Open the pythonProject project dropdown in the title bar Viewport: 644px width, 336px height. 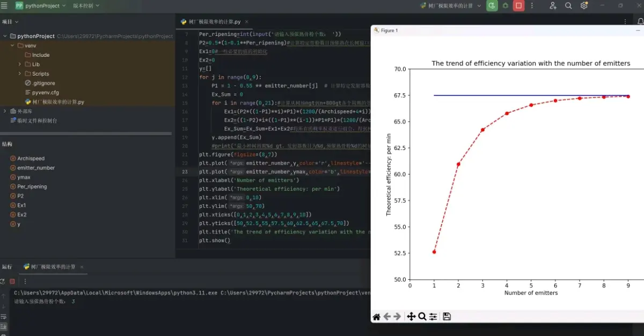[41, 5]
